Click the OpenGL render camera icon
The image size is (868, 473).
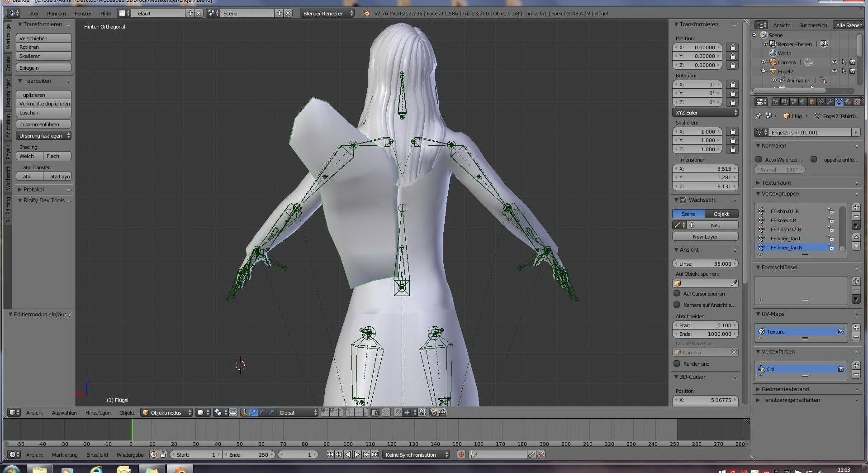coord(433,412)
